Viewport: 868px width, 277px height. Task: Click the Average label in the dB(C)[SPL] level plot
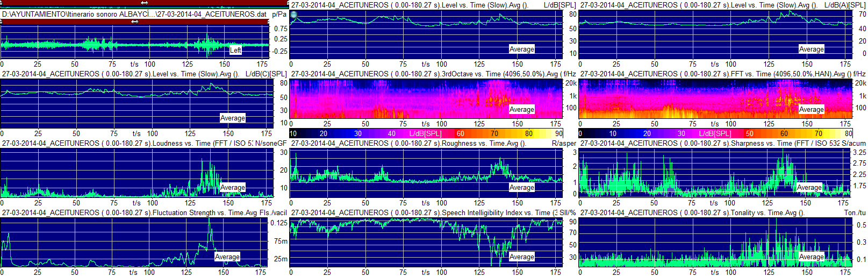232,118
